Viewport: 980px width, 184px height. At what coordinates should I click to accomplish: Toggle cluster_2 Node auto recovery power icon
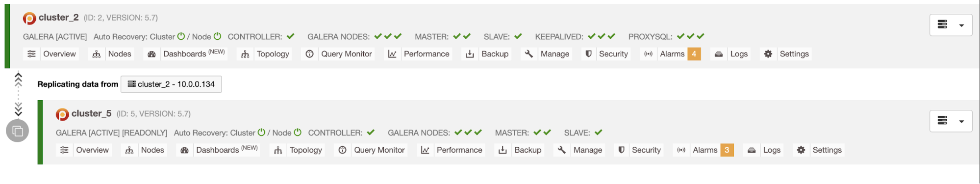click(x=218, y=36)
